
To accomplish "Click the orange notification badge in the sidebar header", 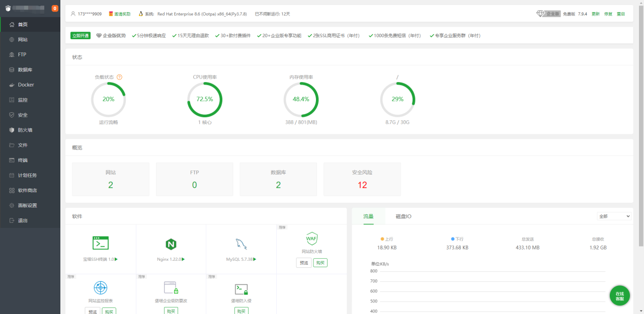I will coord(55,8).
